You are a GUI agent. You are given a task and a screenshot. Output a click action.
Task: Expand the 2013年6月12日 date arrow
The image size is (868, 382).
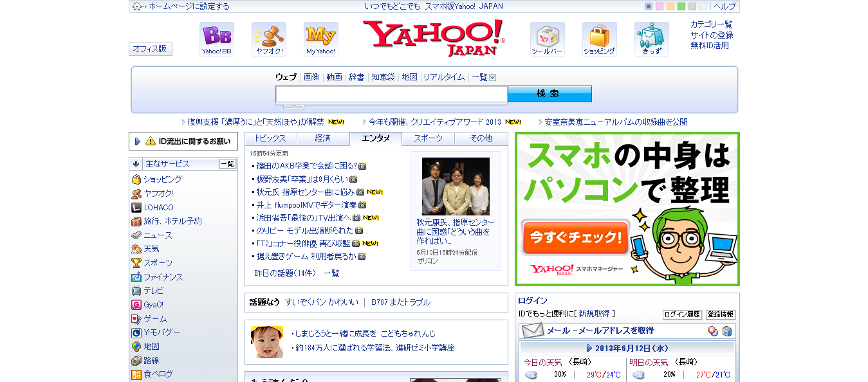[589, 348]
